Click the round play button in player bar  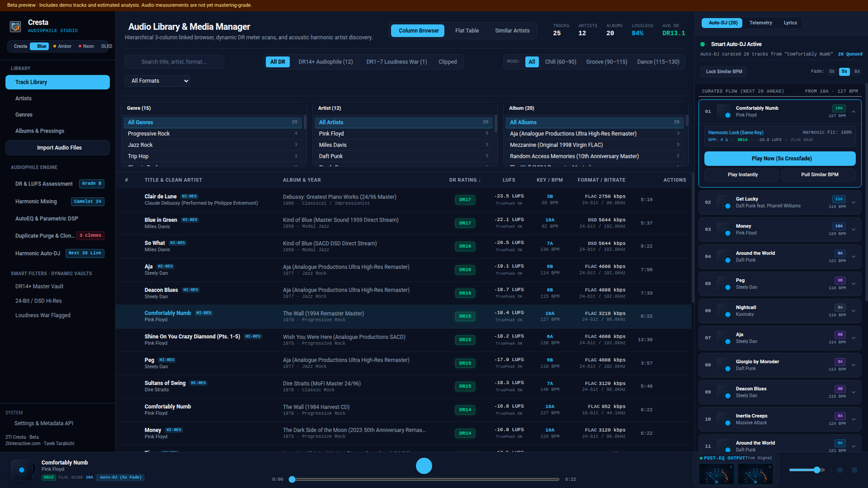coord(424,466)
